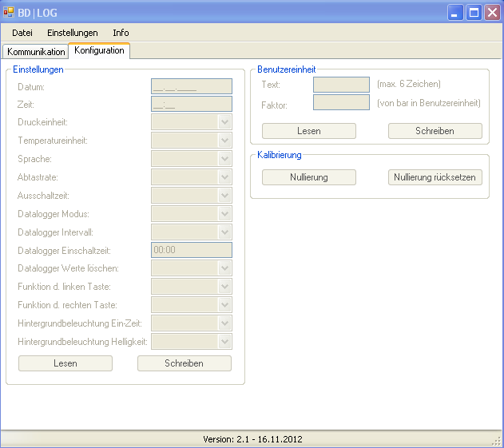Click Lesen button in Benutzereinheit group
Viewport: 504px width, 448px height.
coord(309,131)
